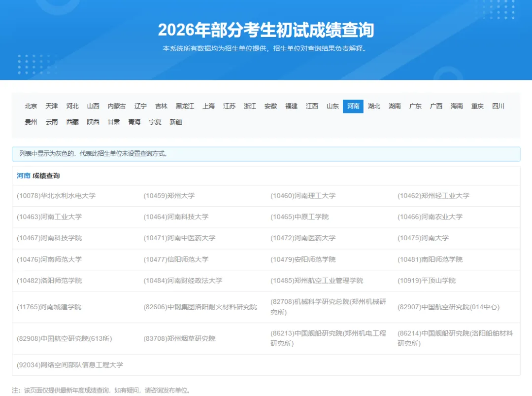Click the 安徽 province tab
The height and width of the screenshot is (396, 532).
(x=271, y=107)
